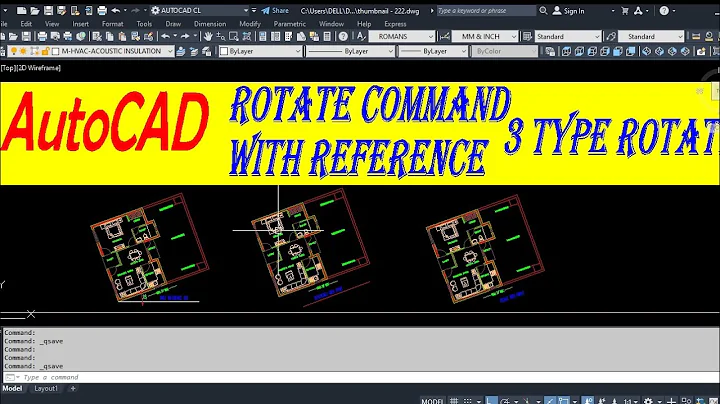Image resolution: width=720 pixels, height=404 pixels.
Task: Click Sign In
Action: coord(568,11)
